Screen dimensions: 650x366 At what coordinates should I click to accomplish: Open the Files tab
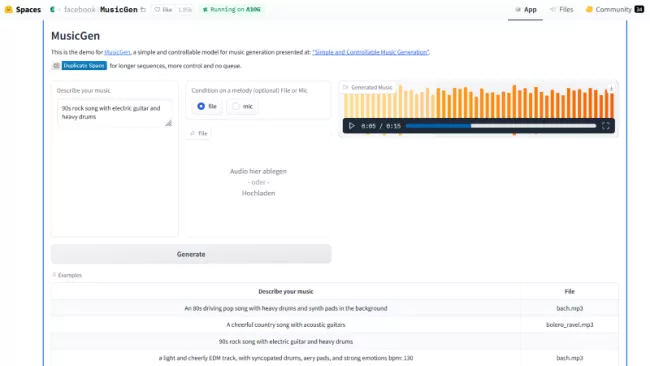pyautogui.click(x=561, y=9)
